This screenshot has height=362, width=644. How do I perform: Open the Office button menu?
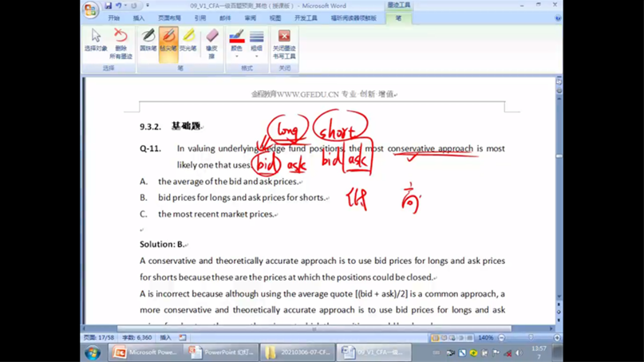pyautogui.click(x=90, y=10)
